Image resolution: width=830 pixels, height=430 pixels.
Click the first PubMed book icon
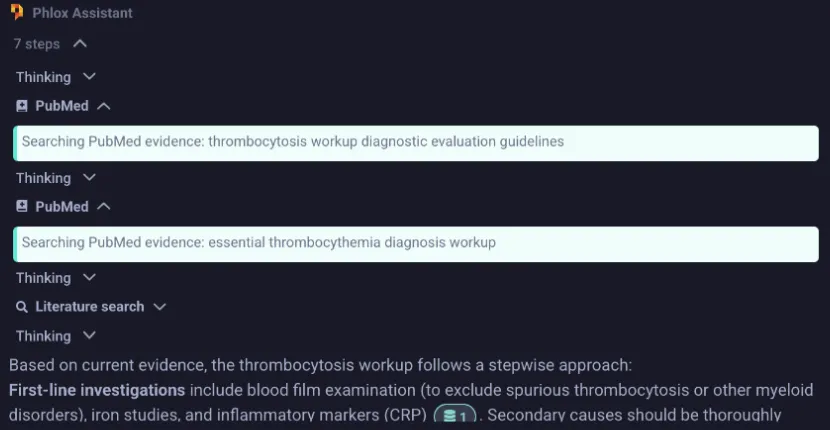22,106
